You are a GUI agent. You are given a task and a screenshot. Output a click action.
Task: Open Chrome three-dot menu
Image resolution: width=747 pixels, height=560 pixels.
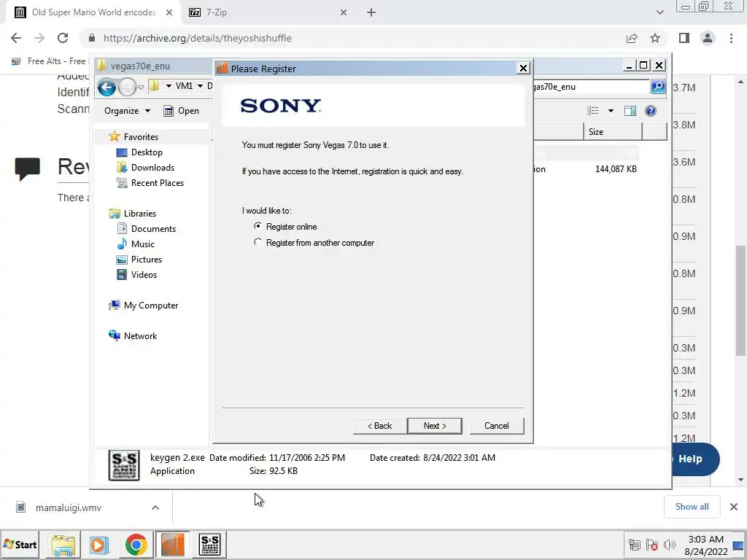[x=731, y=38]
